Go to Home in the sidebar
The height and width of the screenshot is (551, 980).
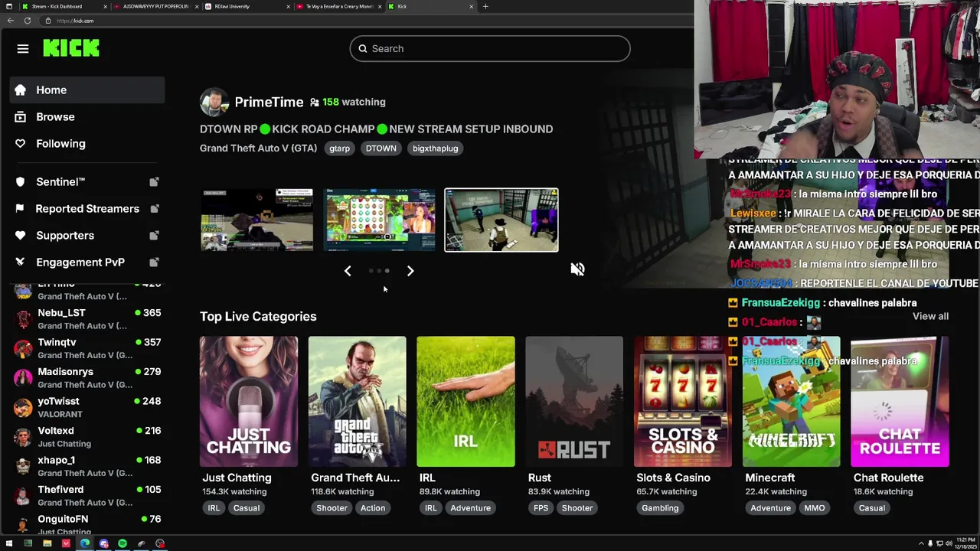coord(87,90)
